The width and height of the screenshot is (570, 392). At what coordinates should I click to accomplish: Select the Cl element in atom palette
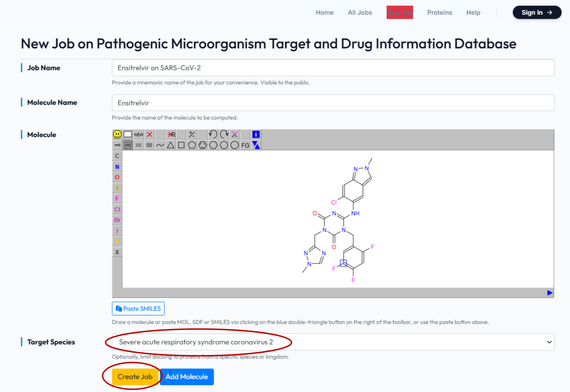pos(117,209)
